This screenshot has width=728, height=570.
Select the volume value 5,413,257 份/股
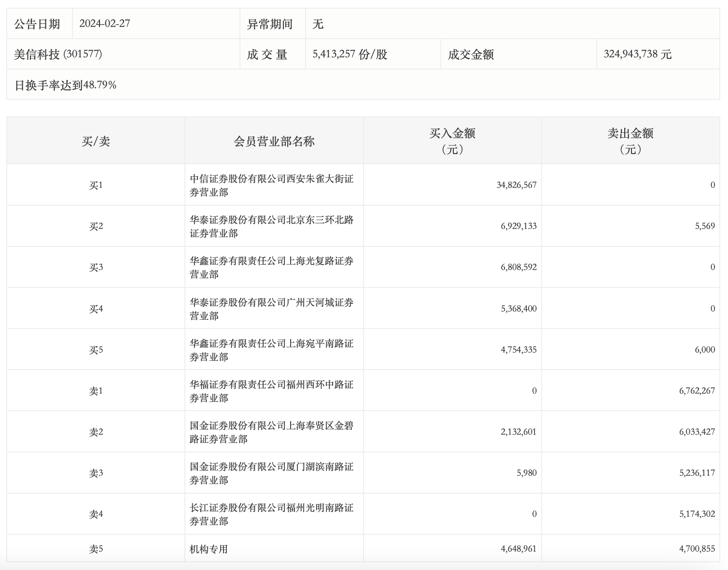point(350,54)
